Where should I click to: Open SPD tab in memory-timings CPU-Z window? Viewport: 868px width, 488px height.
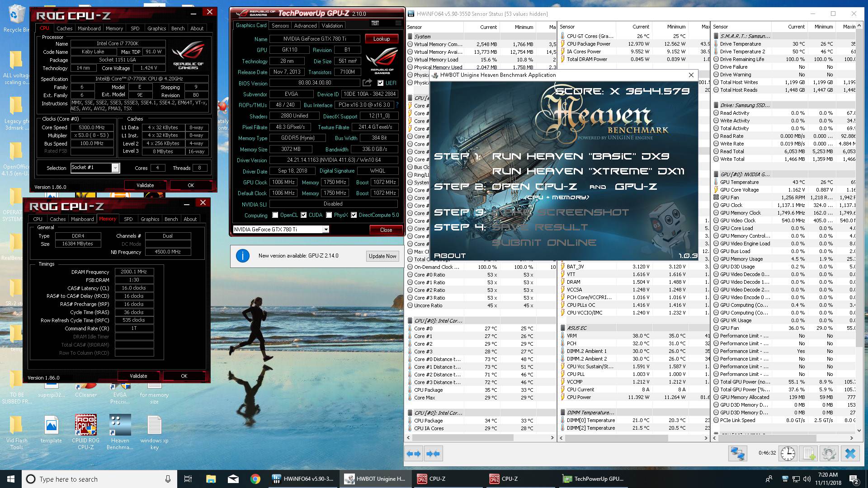128,219
